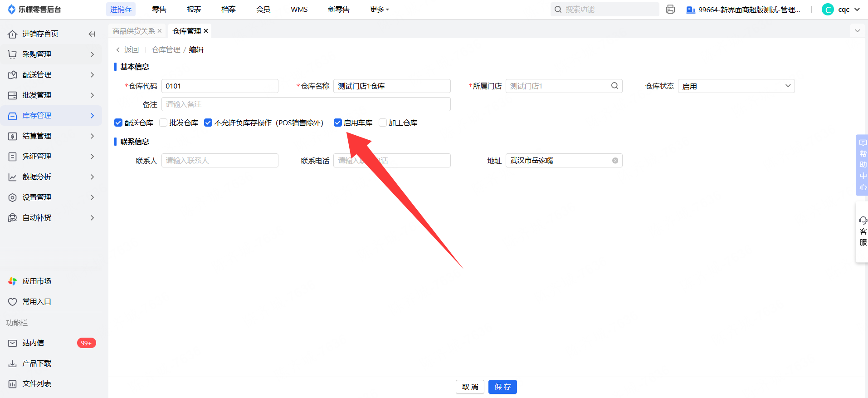868x398 pixels.
Task: Open the 仓库状态 dropdown
Action: (736, 86)
